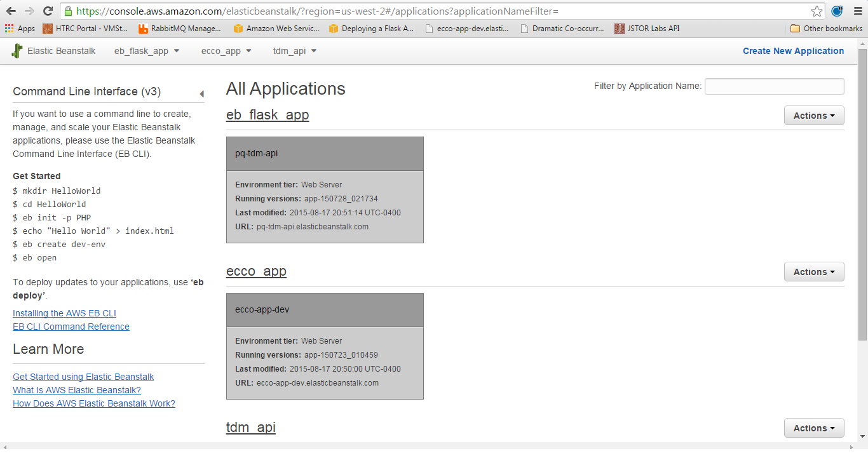The width and height of the screenshot is (868, 465).
Task: Click the Filter by Application Name field
Action: [x=774, y=86]
